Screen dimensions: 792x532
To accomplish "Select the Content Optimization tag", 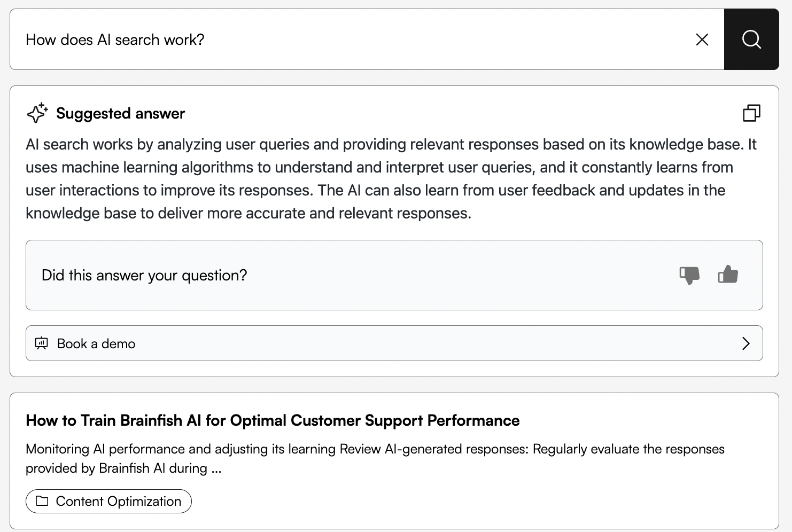I will click(x=108, y=501).
